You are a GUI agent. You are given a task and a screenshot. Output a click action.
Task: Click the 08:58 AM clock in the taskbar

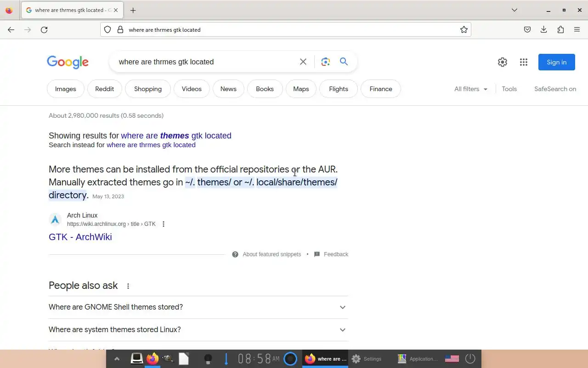(x=258, y=359)
